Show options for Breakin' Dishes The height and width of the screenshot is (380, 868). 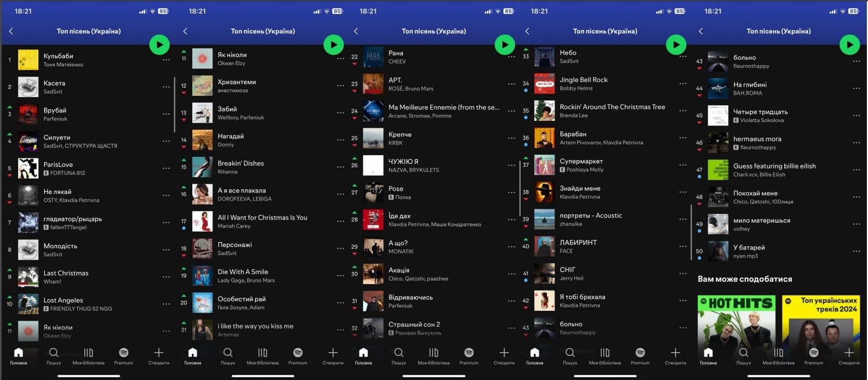click(x=341, y=167)
